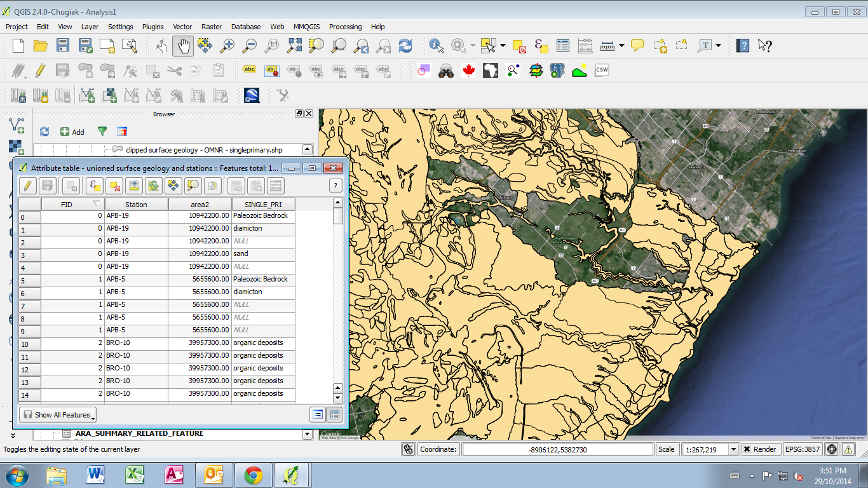Sort by the SINGLE_PRI column header
The height and width of the screenshot is (488, 868).
click(263, 205)
